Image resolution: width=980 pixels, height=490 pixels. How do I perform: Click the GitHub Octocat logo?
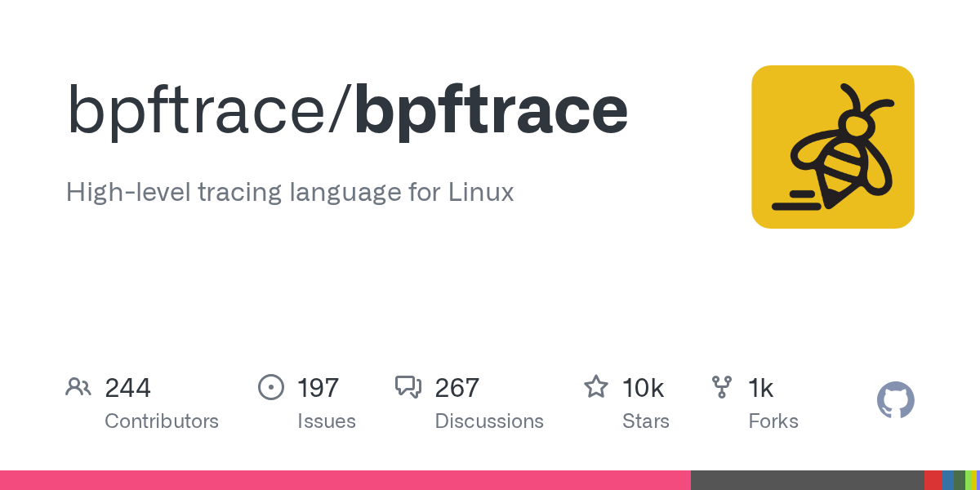coord(895,400)
